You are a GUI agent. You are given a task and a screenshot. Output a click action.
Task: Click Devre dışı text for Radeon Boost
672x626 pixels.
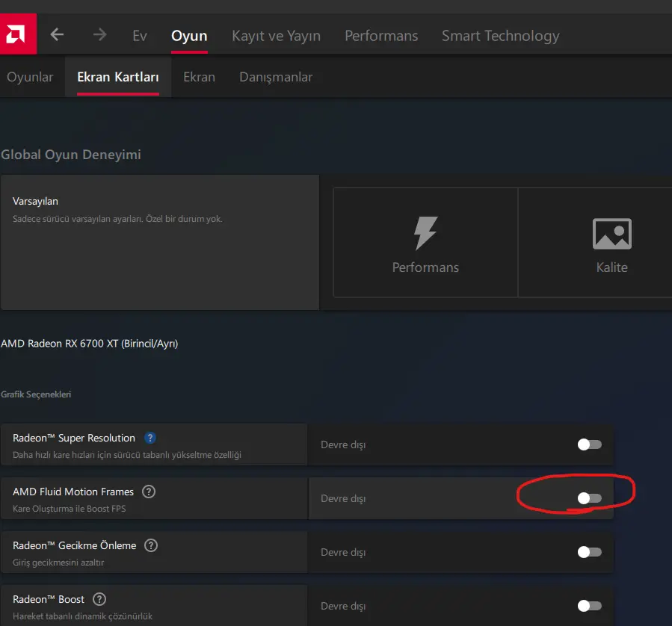pyautogui.click(x=343, y=606)
